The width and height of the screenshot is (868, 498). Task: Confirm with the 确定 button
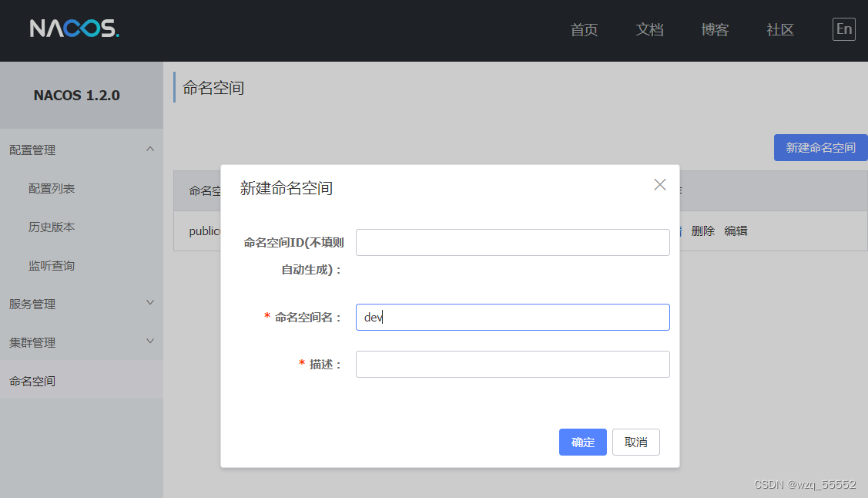(582, 442)
